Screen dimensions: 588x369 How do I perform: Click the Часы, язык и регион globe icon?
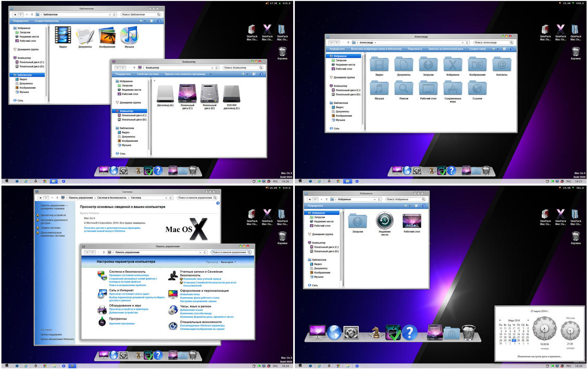(x=172, y=310)
